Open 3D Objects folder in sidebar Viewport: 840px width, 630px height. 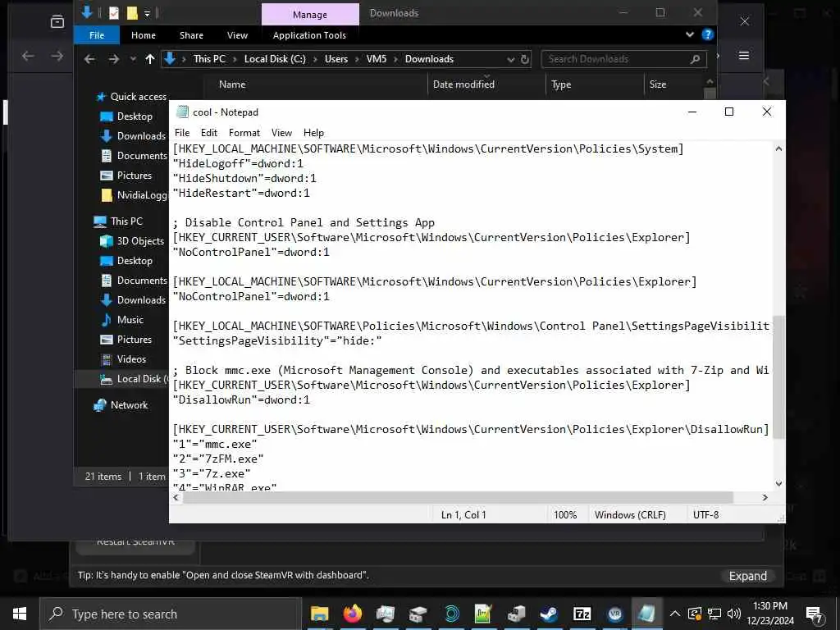[x=140, y=241]
